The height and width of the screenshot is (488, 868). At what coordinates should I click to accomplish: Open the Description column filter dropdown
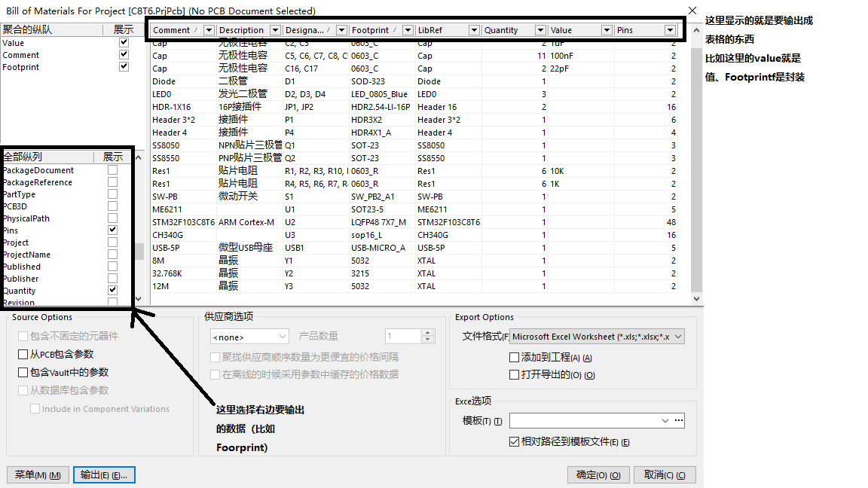(x=275, y=30)
